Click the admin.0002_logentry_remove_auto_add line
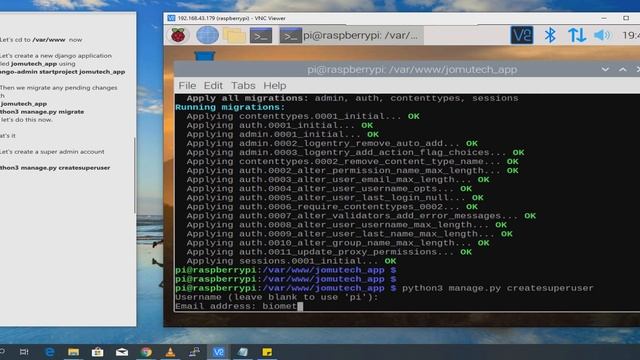This screenshot has width=640, height=360. click(x=332, y=143)
